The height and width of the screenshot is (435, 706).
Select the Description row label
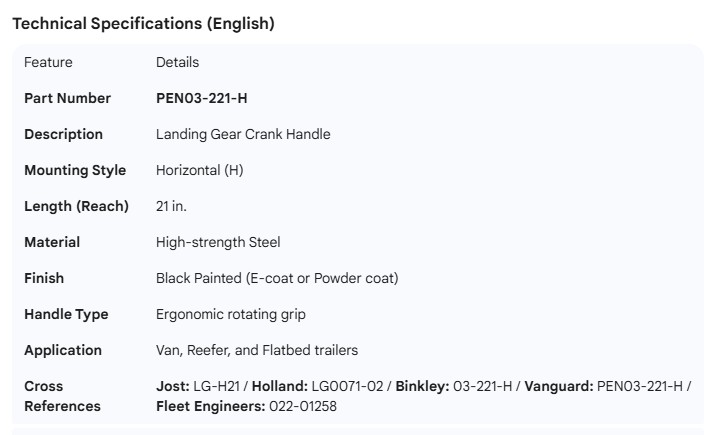(x=63, y=134)
